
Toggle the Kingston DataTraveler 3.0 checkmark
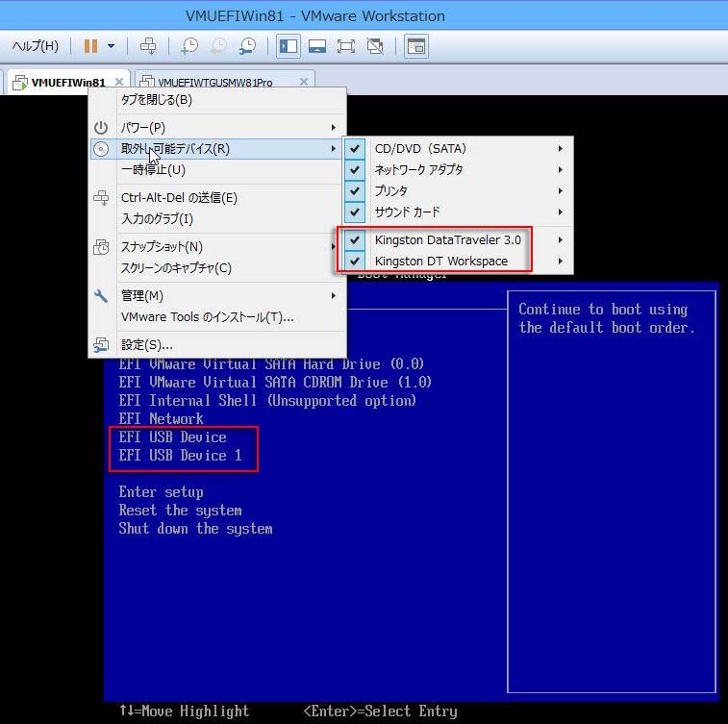coord(355,240)
